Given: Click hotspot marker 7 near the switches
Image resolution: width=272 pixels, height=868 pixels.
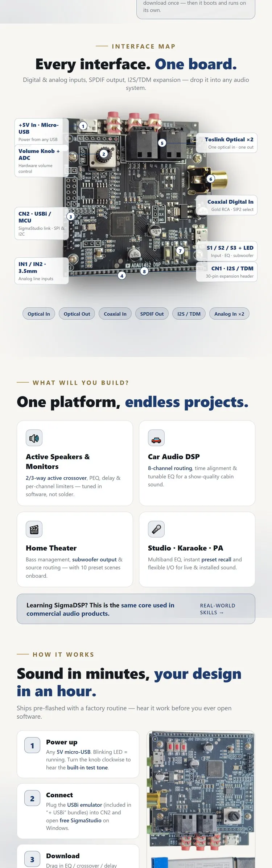Looking at the screenshot, I should coord(180,251).
